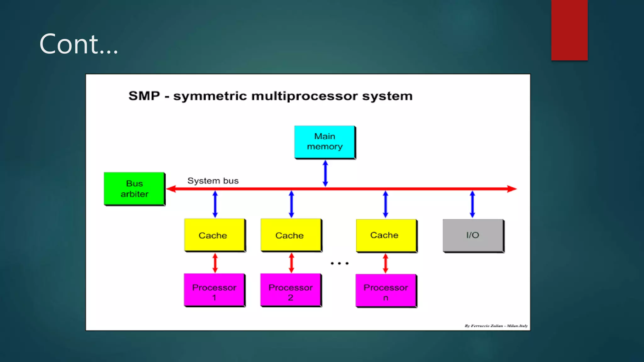Click red arrow above Processor n
644x362 pixels.
[x=386, y=263]
